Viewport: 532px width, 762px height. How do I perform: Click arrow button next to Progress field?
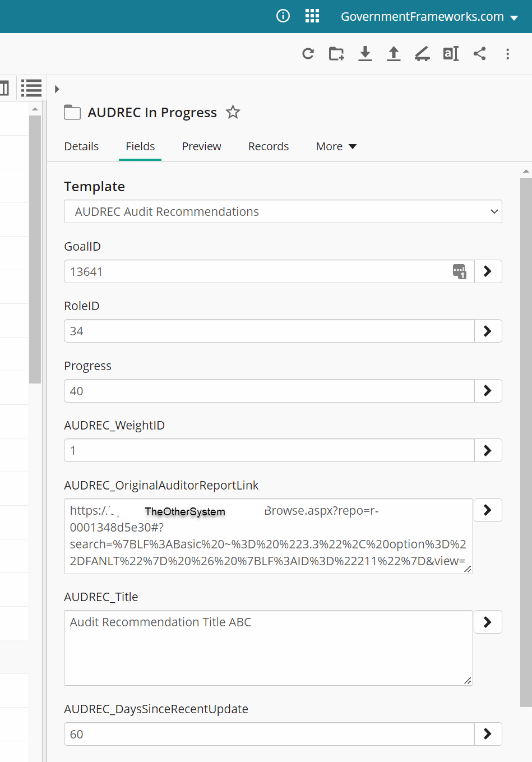[488, 391]
